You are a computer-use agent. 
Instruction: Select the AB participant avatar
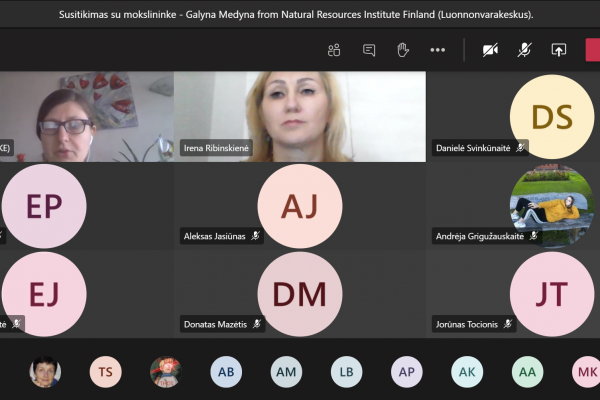[x=226, y=372]
